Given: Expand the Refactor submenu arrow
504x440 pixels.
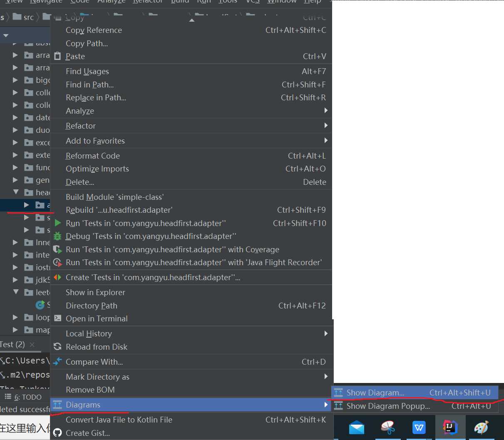Looking at the screenshot, I should coord(326,125).
